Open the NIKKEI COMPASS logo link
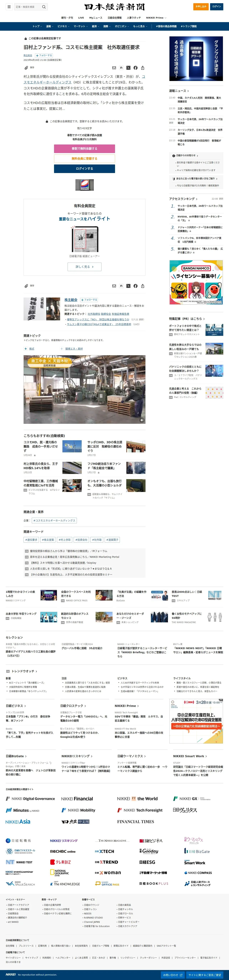The height and width of the screenshot is (980, 229). [x=198, y=873]
